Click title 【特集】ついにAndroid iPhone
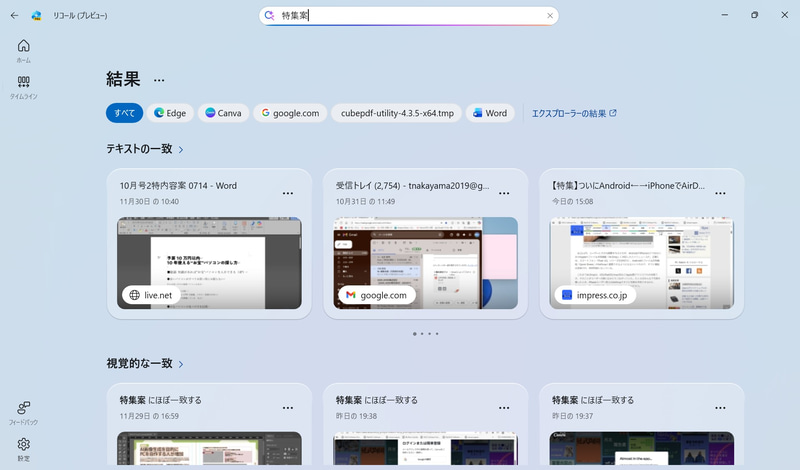Screen dimensions: 800x470 [628, 186]
